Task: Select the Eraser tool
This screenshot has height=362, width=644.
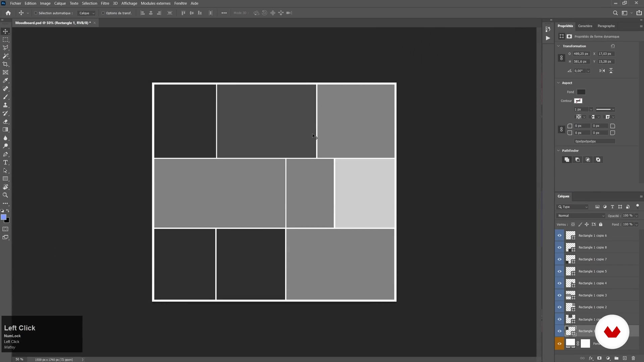Action: tap(5, 121)
